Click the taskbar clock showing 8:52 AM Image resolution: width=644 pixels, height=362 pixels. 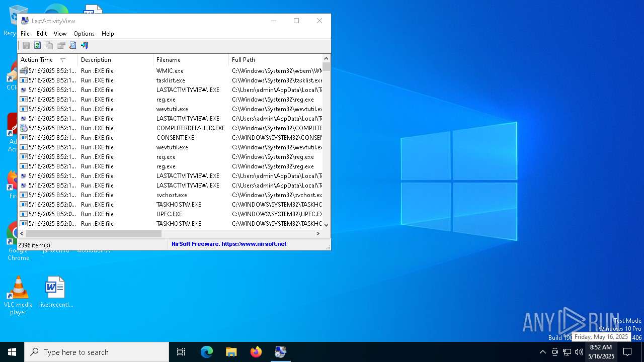(601, 352)
